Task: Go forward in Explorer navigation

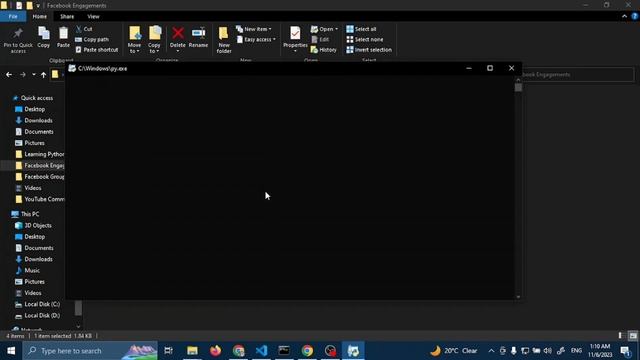Action: 23,75
